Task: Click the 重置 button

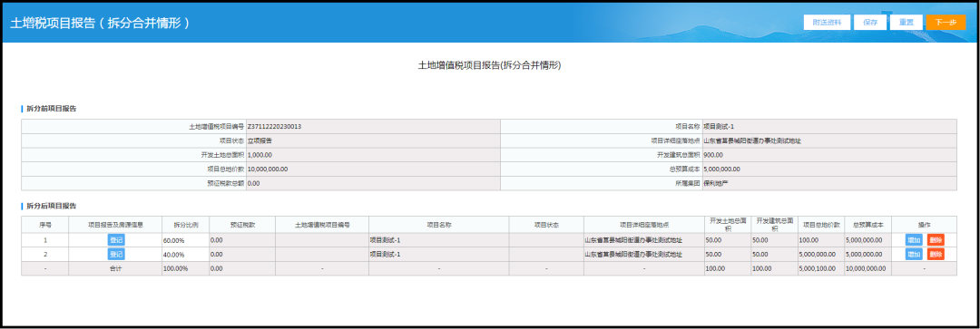Action: click(x=906, y=23)
